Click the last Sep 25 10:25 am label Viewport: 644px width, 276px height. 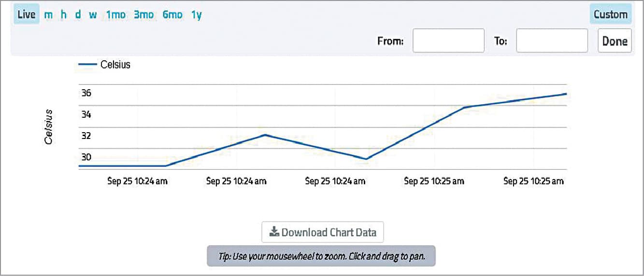533,181
